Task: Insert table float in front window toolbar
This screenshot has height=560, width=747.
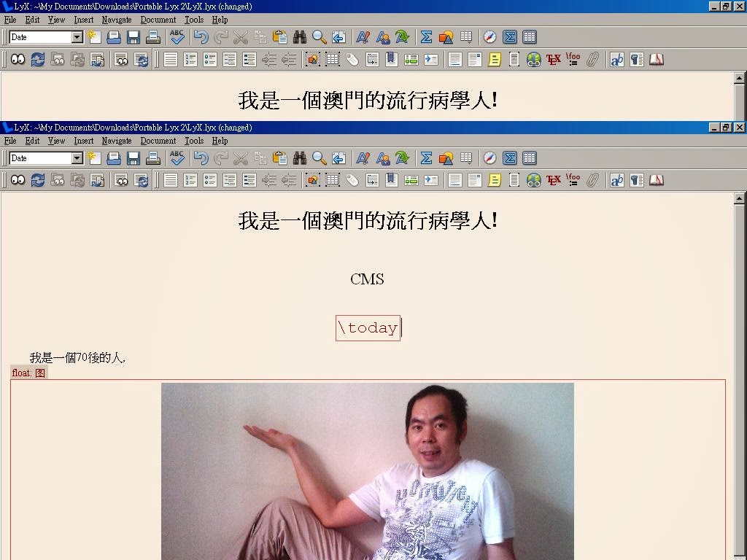Action: (333, 180)
